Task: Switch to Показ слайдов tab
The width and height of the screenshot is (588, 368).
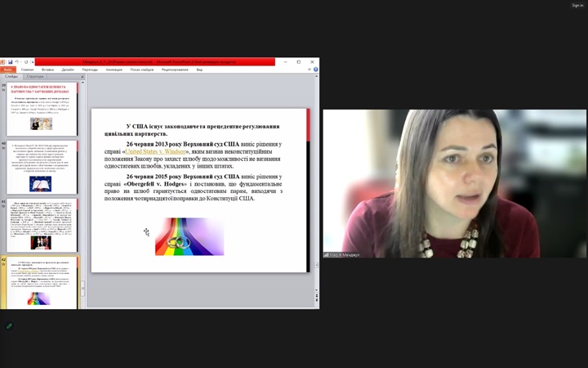Action: pyautogui.click(x=141, y=70)
